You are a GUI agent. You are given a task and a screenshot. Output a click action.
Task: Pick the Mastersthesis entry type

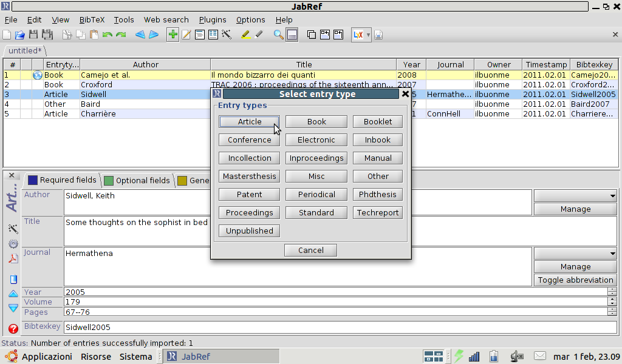pyautogui.click(x=250, y=177)
